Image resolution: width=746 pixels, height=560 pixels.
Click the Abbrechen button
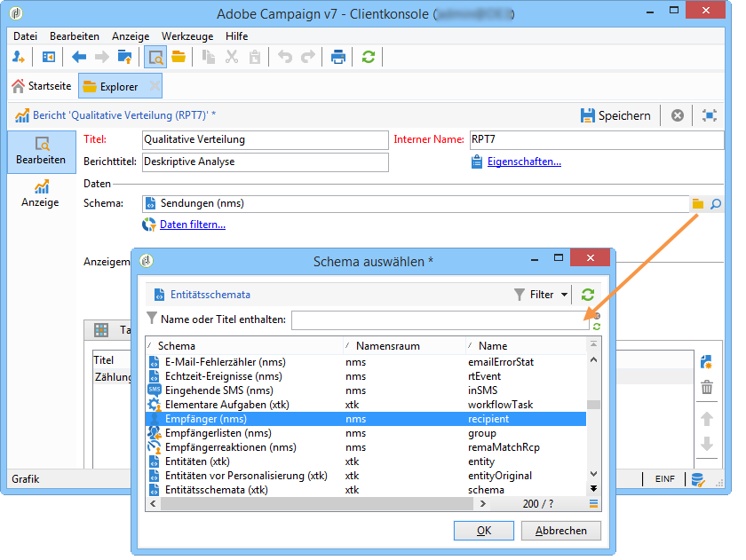click(x=561, y=531)
